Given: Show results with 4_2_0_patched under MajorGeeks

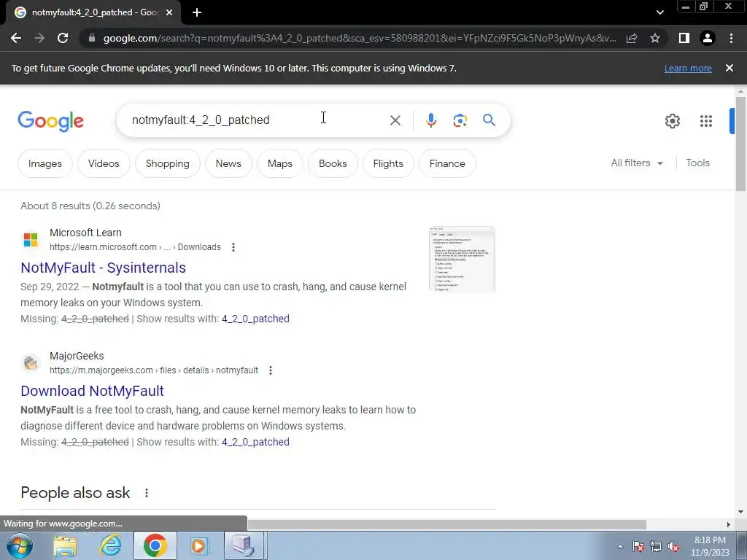Looking at the screenshot, I should click(255, 442).
